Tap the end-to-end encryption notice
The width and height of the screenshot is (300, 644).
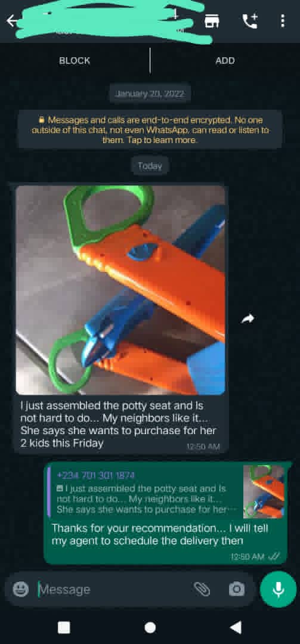point(150,130)
